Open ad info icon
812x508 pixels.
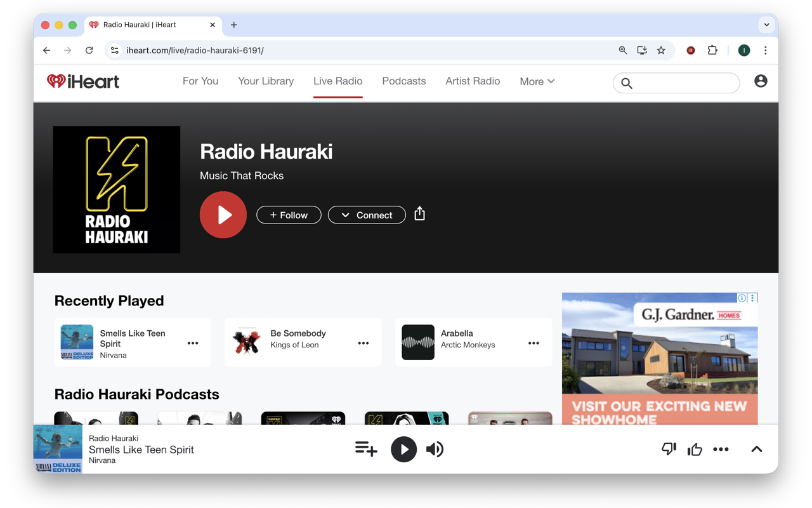(742, 298)
